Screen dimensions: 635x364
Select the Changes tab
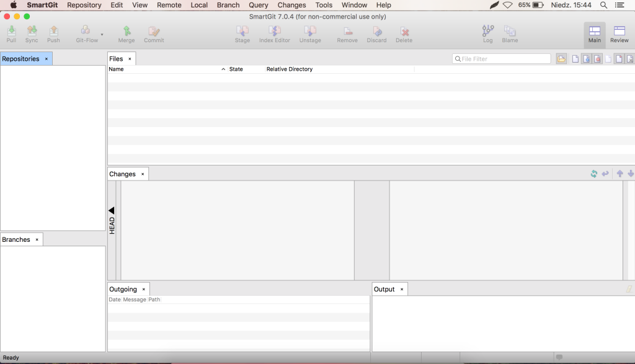point(122,174)
